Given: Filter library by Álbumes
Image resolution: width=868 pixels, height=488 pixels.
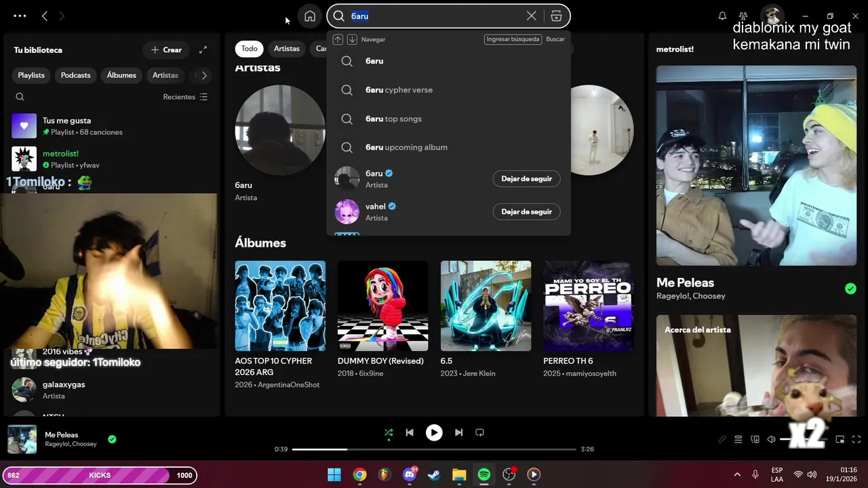Looking at the screenshot, I should pos(121,75).
